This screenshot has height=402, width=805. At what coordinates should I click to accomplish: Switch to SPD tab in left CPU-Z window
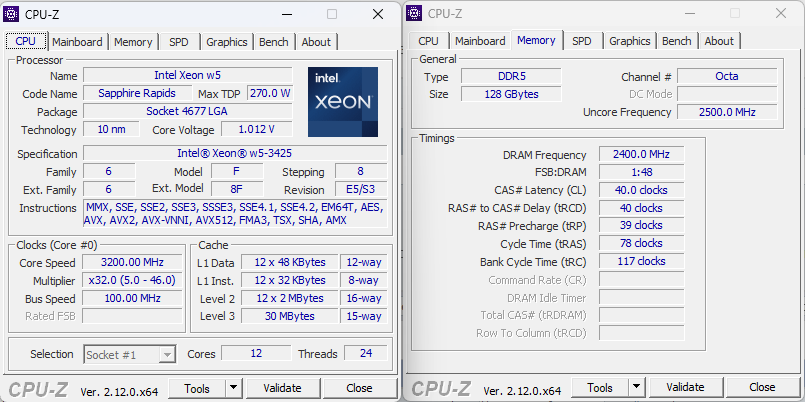point(179,42)
